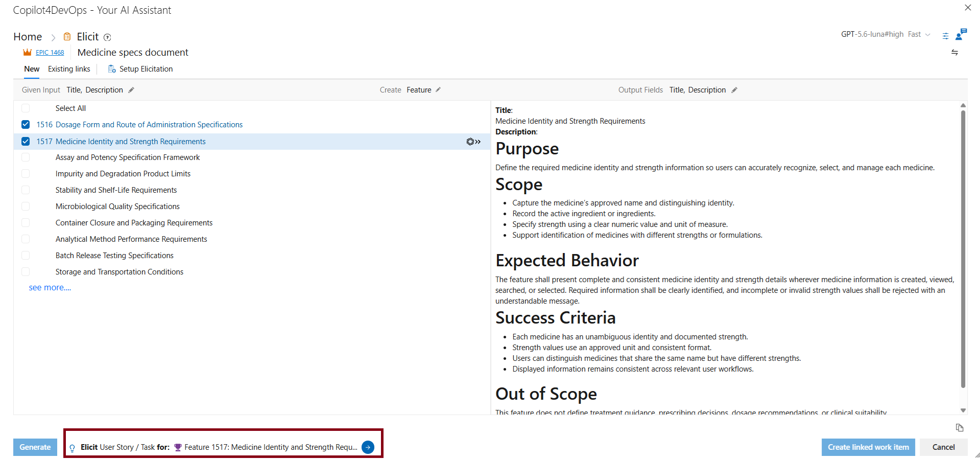980x459 pixels.
Task: Click the Epic crown icon
Action: 28,53
